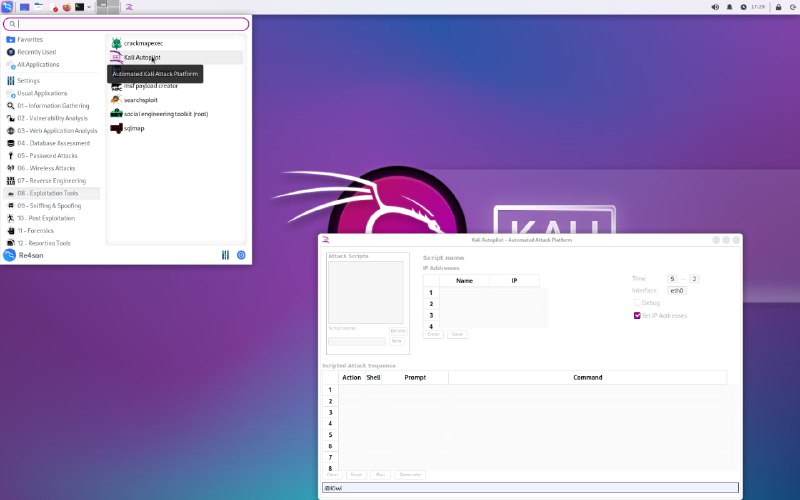Start social engineering toolkit (root)

[165, 114]
